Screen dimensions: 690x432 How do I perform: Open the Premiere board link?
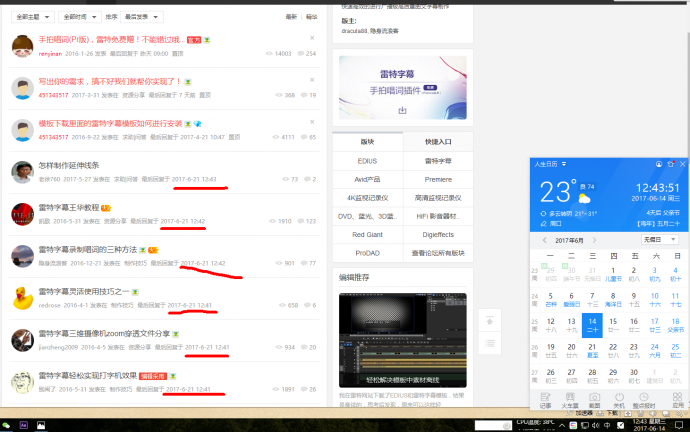pyautogui.click(x=438, y=179)
